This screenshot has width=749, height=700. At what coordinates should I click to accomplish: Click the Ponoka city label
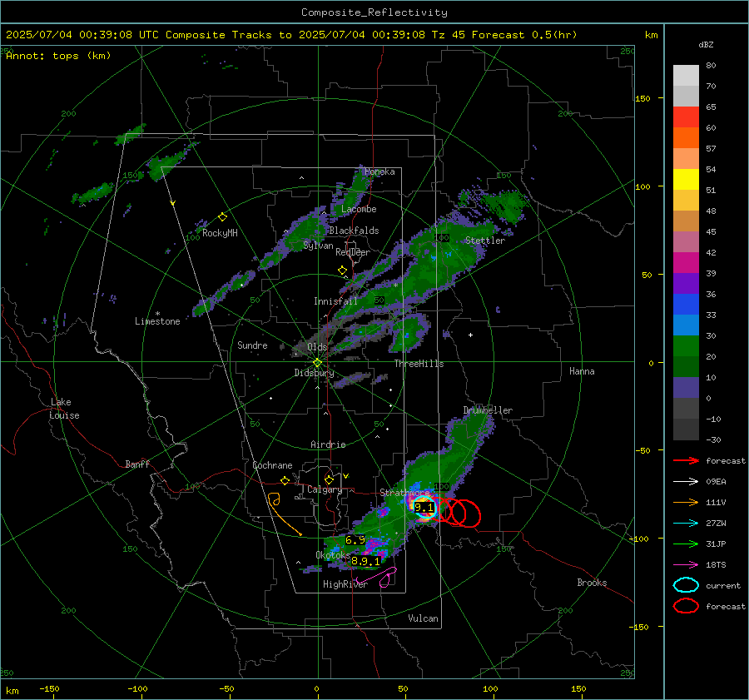(379, 172)
